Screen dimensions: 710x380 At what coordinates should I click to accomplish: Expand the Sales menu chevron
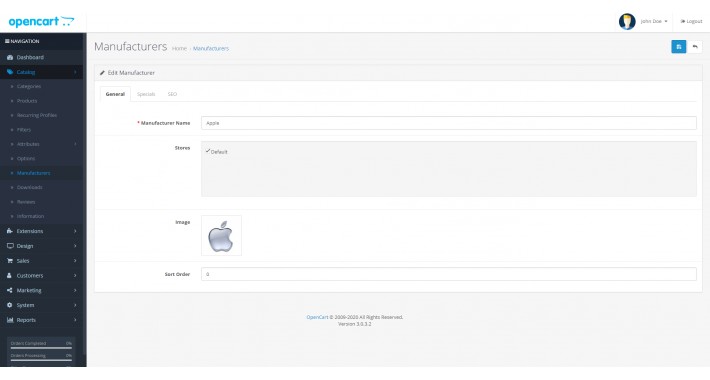(75, 261)
